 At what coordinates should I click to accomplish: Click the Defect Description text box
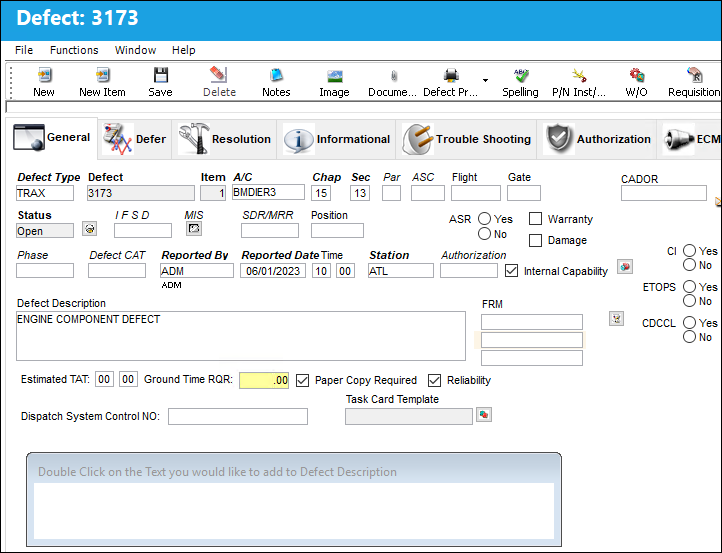(x=241, y=336)
